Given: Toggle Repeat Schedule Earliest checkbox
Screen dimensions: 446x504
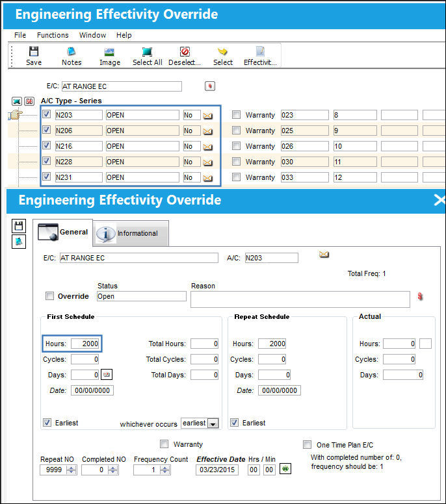Looking at the screenshot, I should click(x=234, y=422).
